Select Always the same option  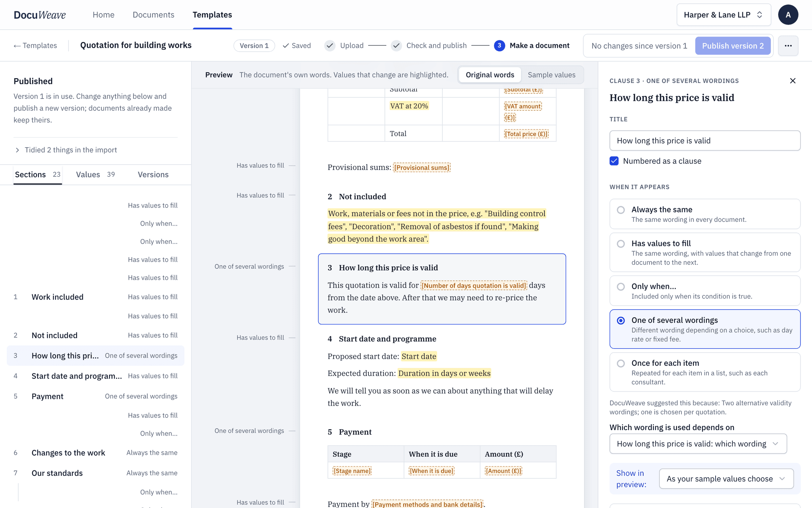705,214
